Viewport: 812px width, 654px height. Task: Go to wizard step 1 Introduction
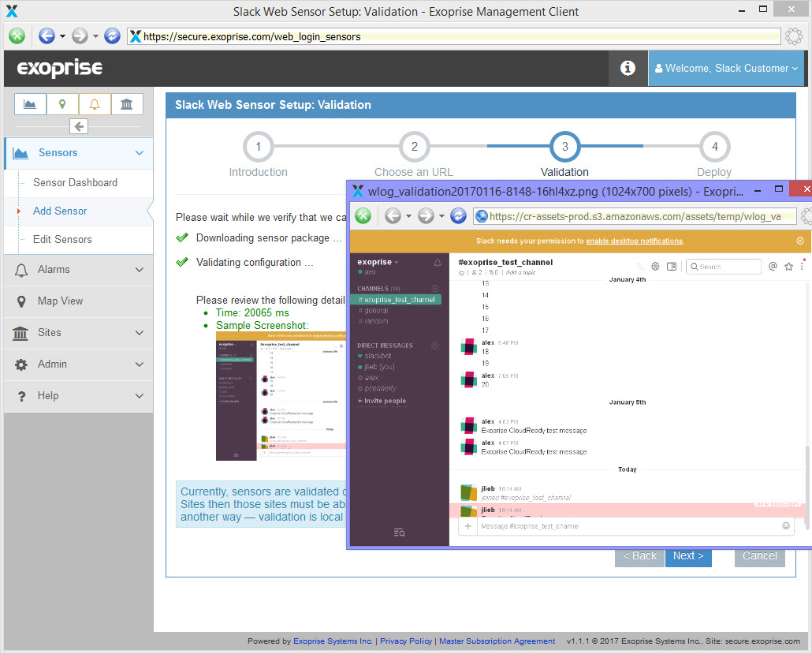pos(259,147)
